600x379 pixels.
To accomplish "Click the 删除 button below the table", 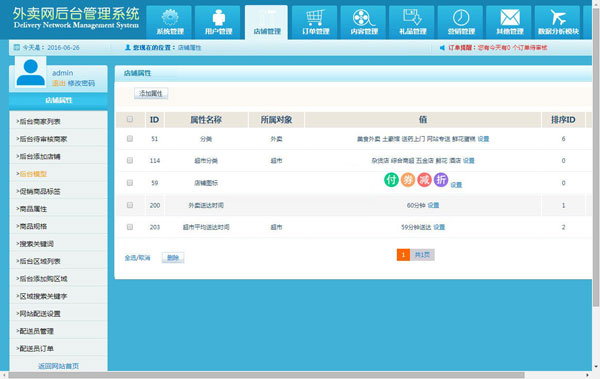I will 173,258.
